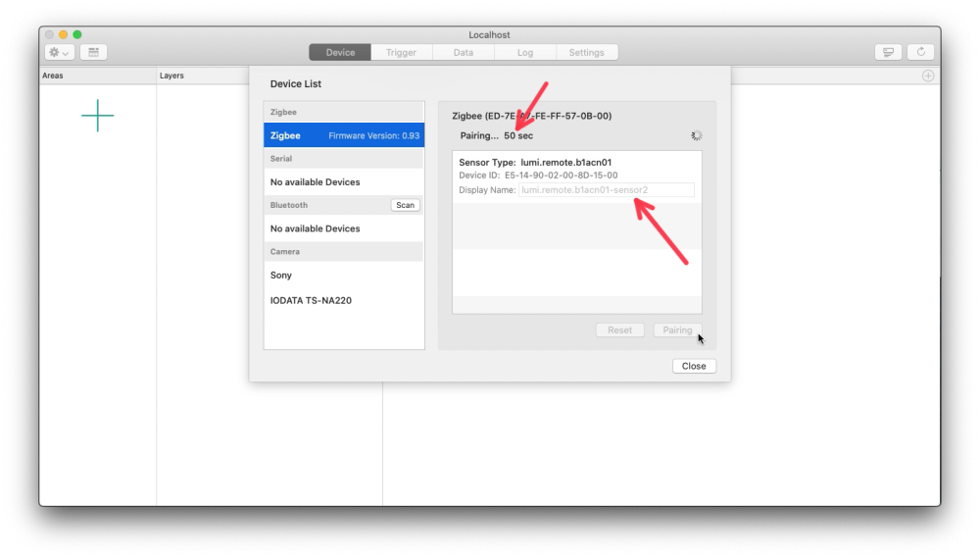Add a new area with the green plus

coord(97,116)
